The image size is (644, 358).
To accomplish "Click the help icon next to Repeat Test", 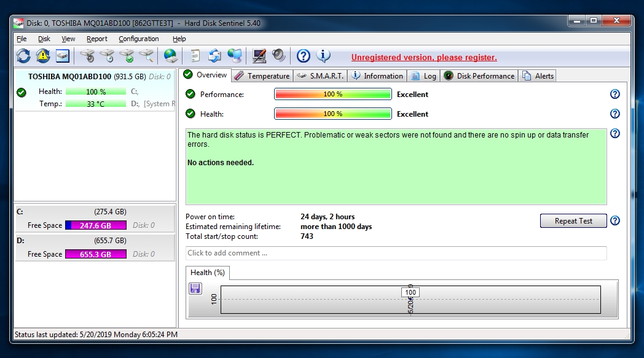I will (615, 220).
